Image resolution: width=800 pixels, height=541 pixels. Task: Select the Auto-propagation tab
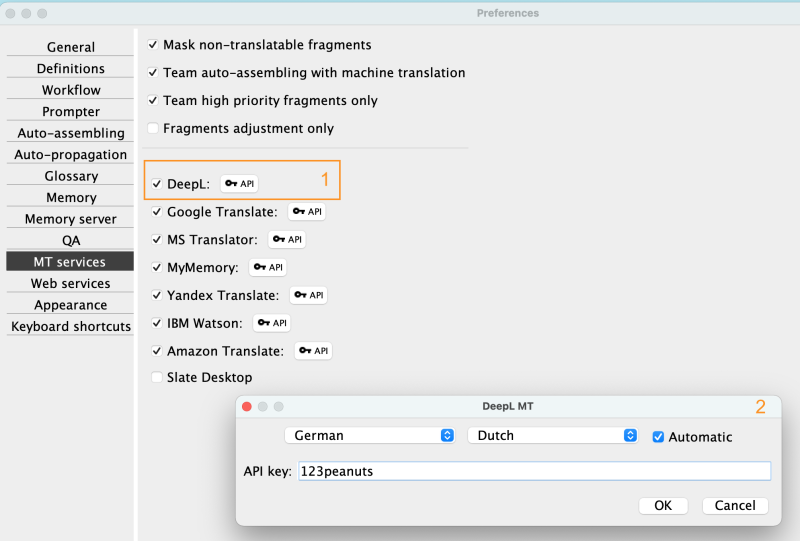(x=70, y=154)
